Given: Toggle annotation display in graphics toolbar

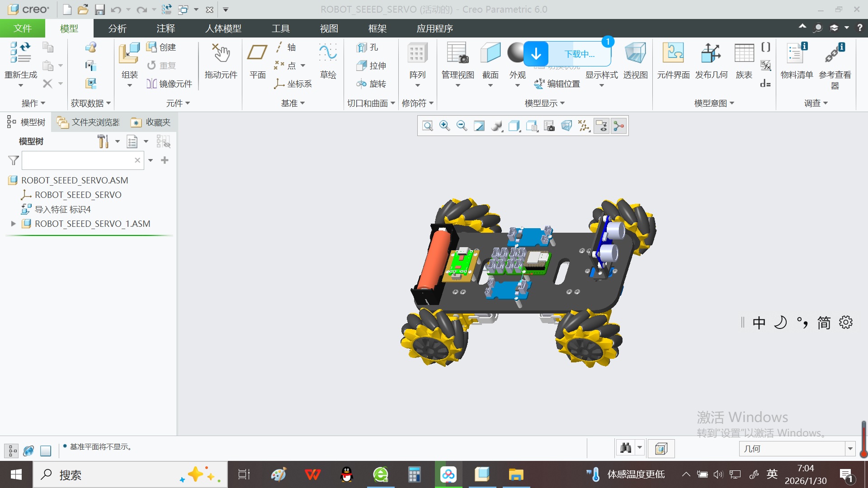Looking at the screenshot, I should coord(601,126).
